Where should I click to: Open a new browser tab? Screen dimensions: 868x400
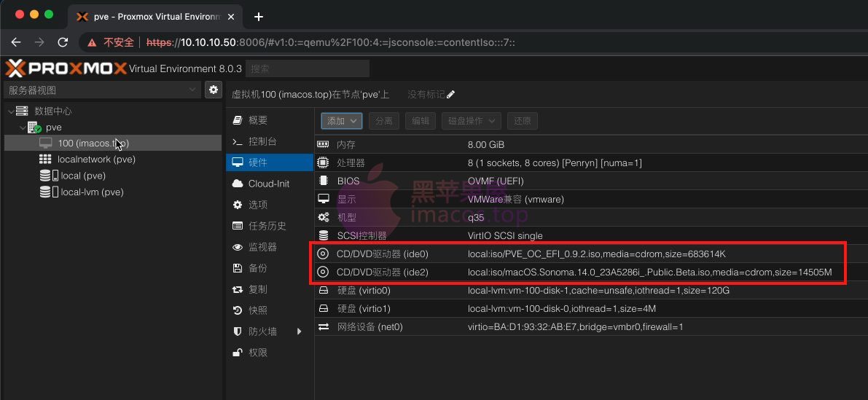259,17
